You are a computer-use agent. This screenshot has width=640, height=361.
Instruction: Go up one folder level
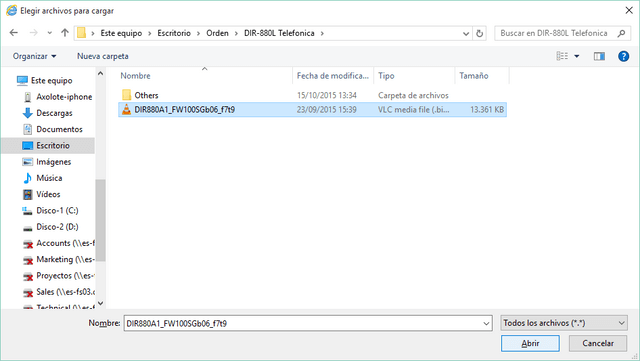pos(64,33)
